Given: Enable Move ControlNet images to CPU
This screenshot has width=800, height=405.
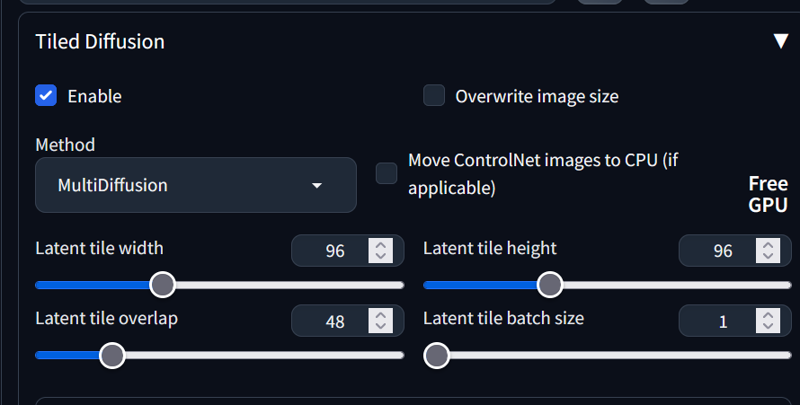Looking at the screenshot, I should tap(386, 173).
